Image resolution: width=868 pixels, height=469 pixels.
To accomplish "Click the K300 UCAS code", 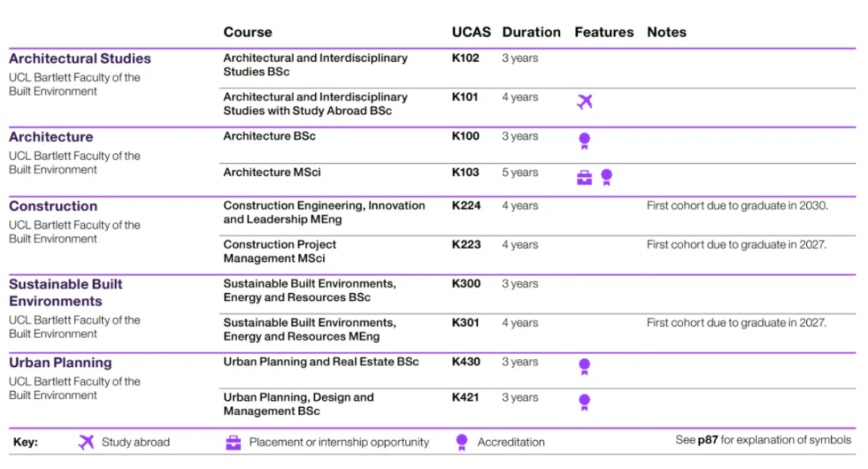I will coord(465,284).
